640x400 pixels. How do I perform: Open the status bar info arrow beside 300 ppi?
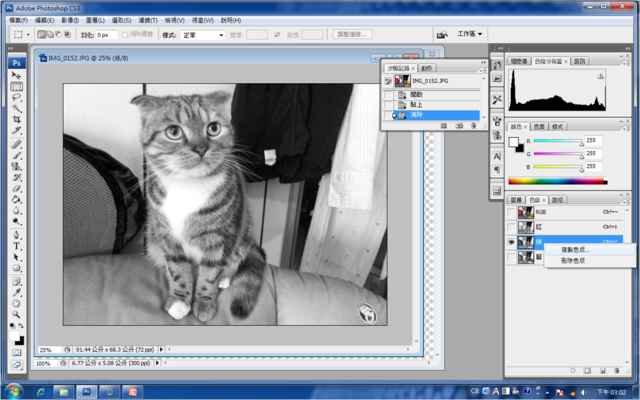157,363
